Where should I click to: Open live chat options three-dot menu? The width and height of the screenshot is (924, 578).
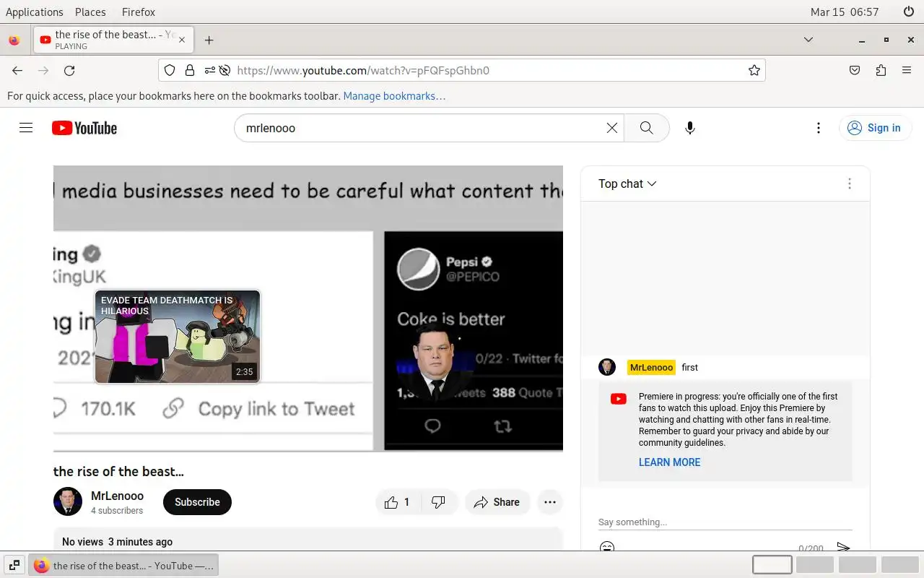[850, 184]
